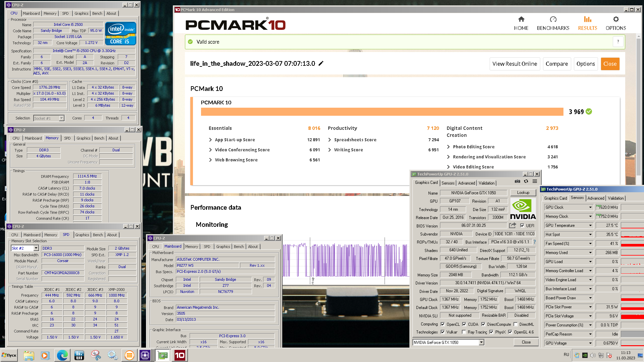Switch to GPU-Z via green card taskbar icon
Screen dimensions: 644x362
point(163,355)
